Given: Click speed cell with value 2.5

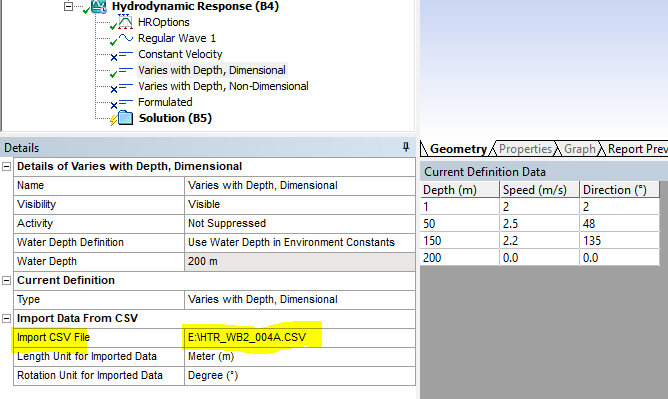Looking at the screenshot, I should click(539, 224).
